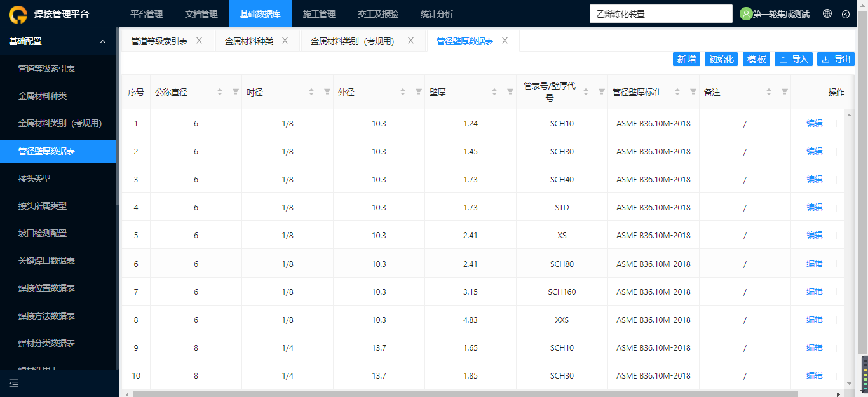Switch to 金属材料种类 tab
Screen dimensions: 868x397
(x=249, y=41)
